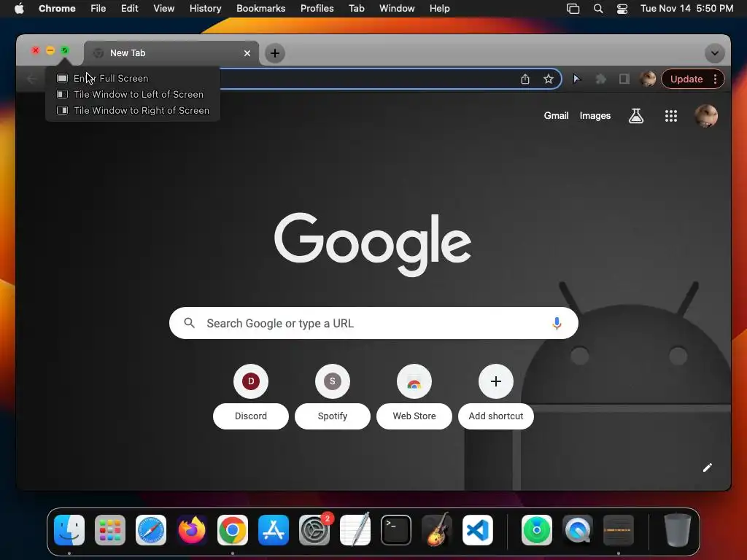Open Google apps grid
Image resolution: width=747 pixels, height=560 pixels.
(671, 116)
